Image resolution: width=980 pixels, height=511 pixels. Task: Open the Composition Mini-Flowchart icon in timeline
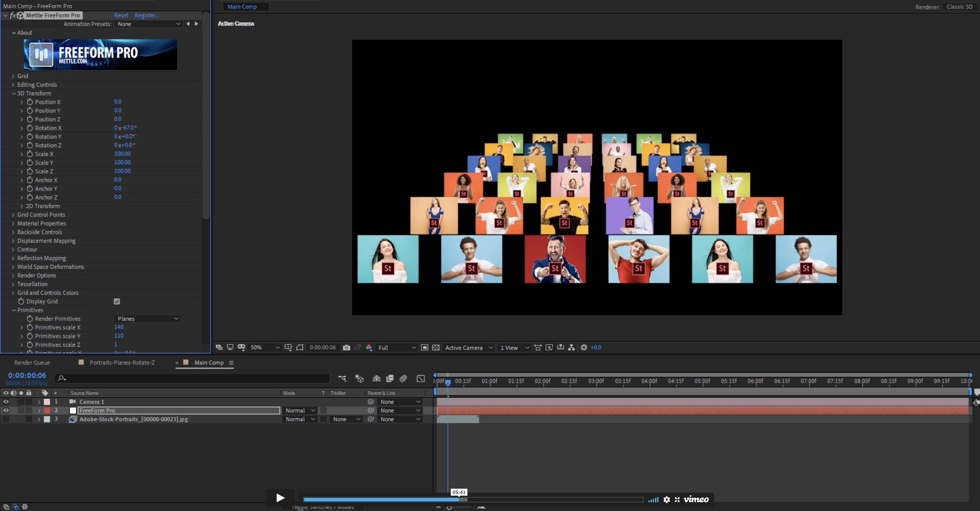coord(342,378)
